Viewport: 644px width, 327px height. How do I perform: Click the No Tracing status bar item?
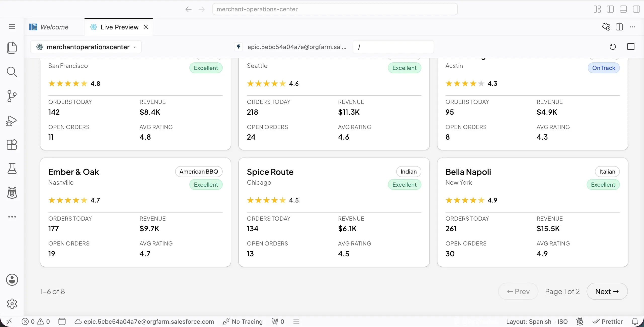point(243,321)
